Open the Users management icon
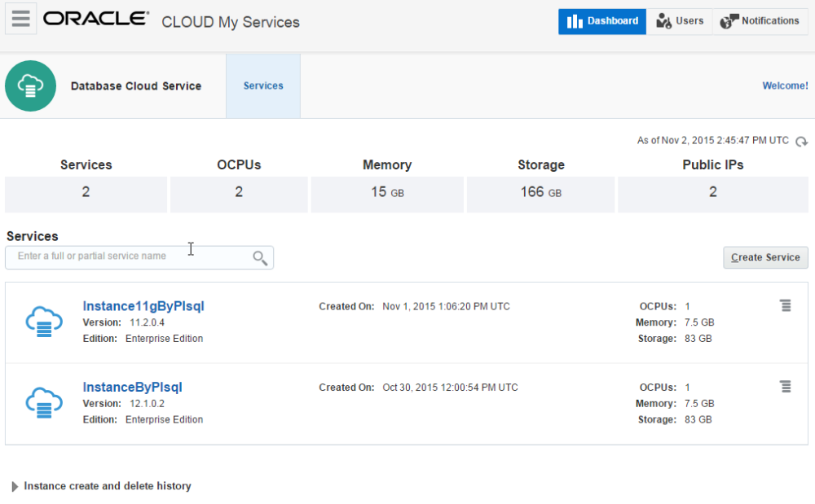 (x=663, y=20)
